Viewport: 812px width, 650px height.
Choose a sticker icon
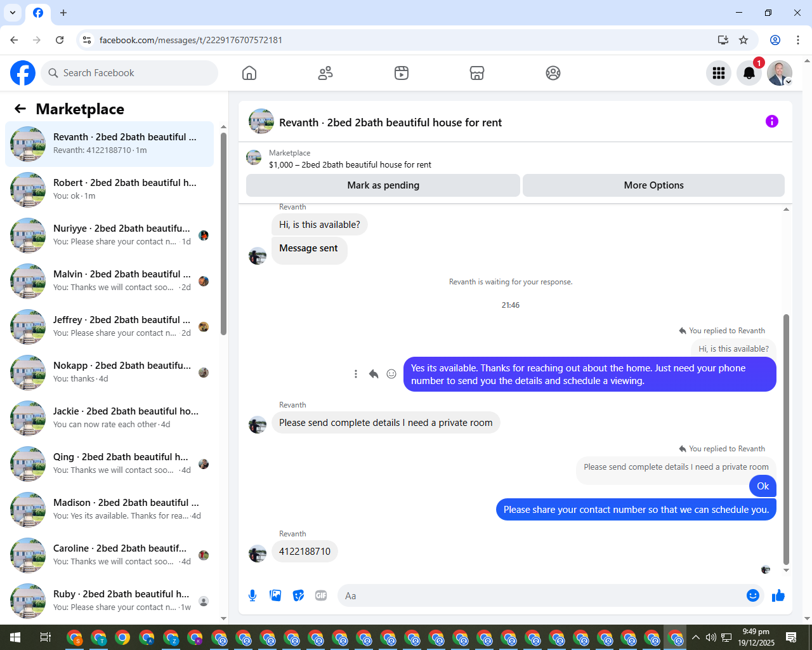[298, 595]
